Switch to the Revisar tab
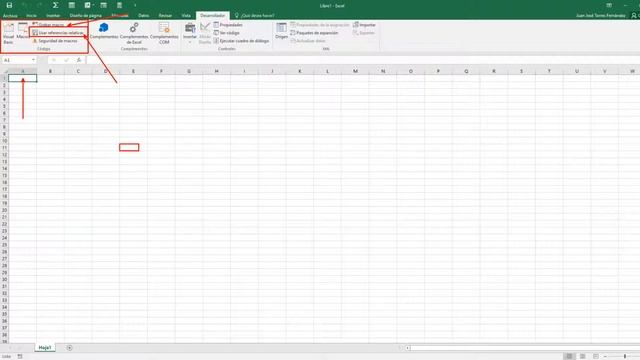Image resolution: width=640 pixels, height=360 pixels. click(x=165, y=16)
